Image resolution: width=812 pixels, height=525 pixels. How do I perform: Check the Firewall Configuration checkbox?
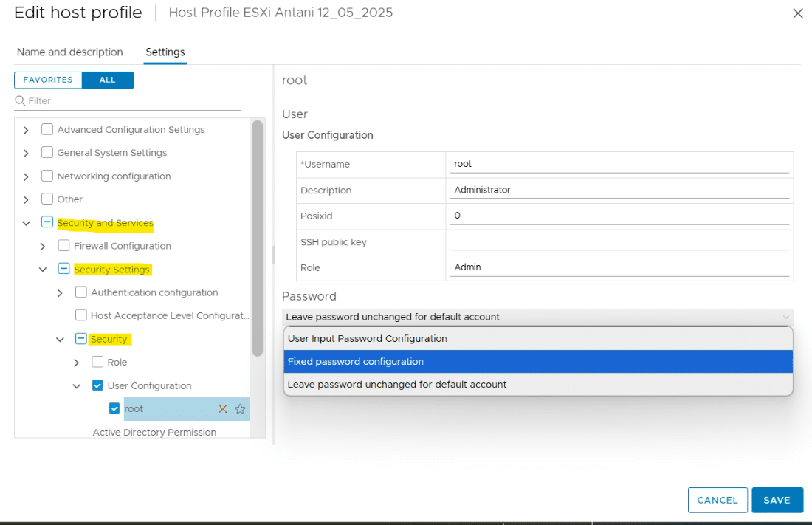pos(63,245)
